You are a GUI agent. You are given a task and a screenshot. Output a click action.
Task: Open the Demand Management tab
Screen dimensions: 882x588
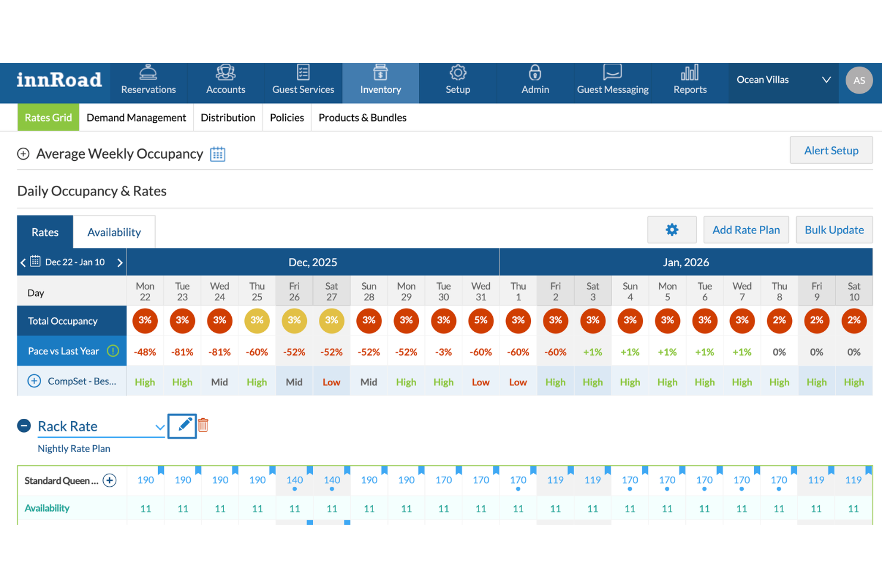[136, 118]
